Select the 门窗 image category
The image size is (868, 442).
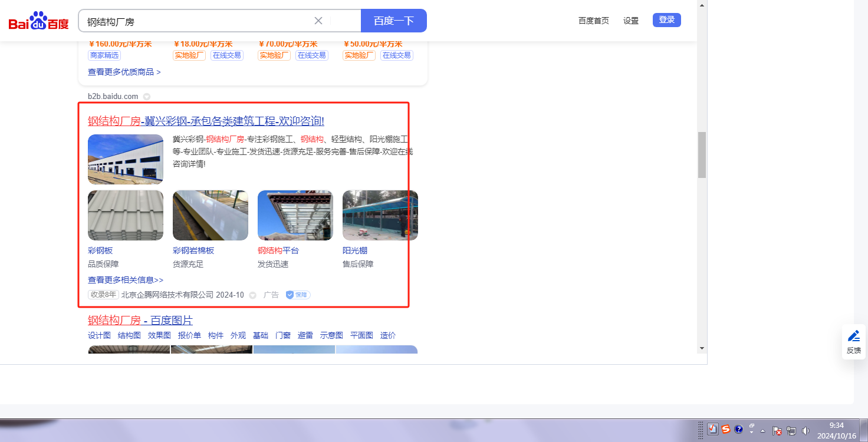[283, 335]
